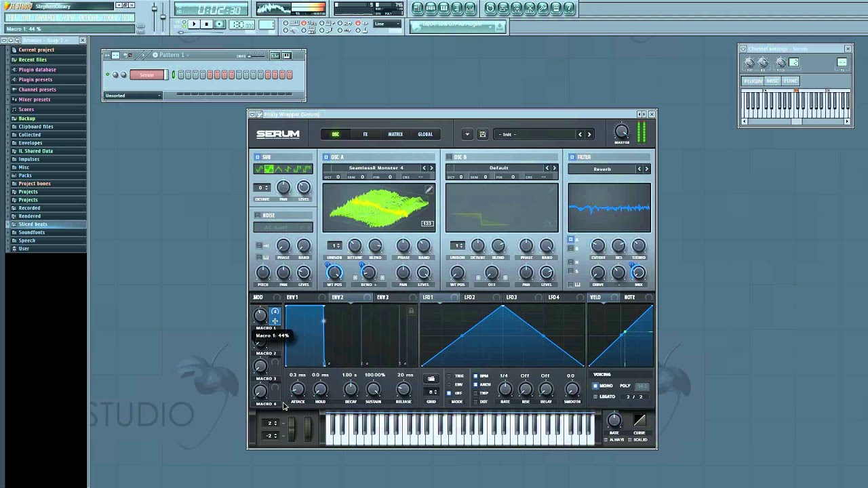Select next OSC A wavetable
The height and width of the screenshot is (488, 868).
click(431, 168)
